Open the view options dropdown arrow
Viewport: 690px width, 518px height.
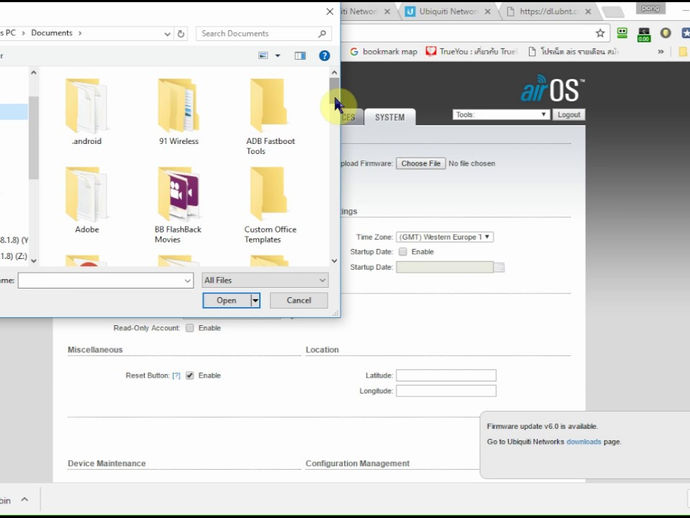click(278, 55)
